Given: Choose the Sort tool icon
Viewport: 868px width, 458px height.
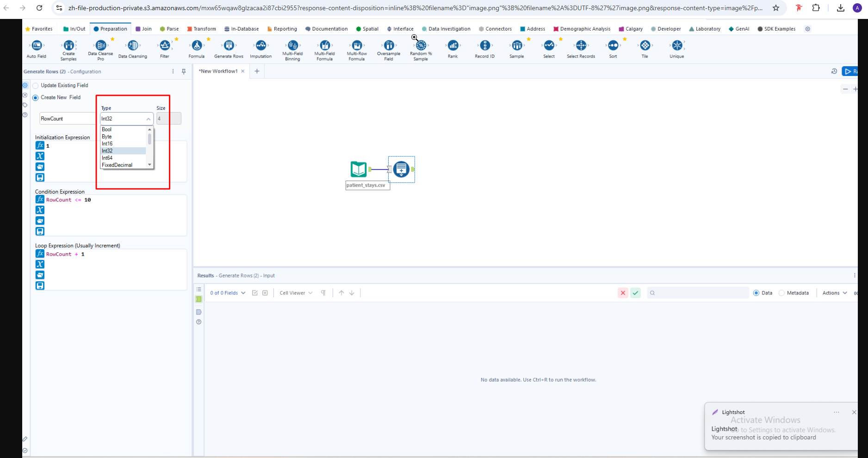Looking at the screenshot, I should click(x=613, y=45).
